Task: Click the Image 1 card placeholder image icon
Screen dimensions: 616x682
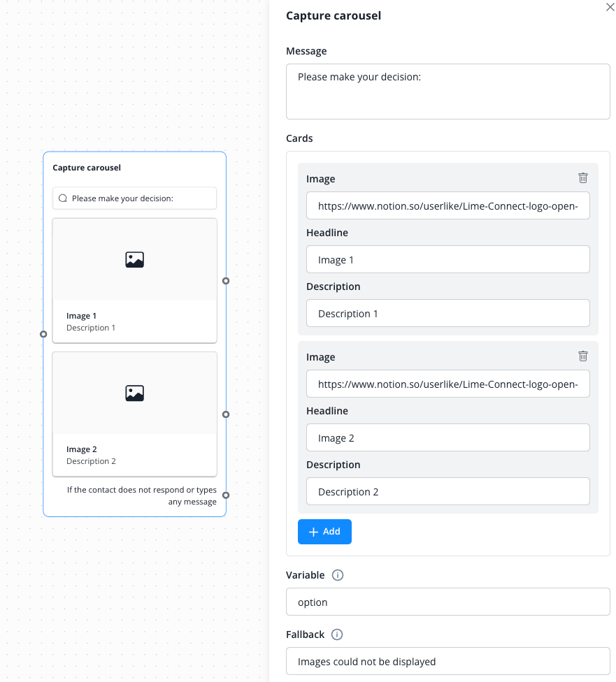Action: point(134,260)
